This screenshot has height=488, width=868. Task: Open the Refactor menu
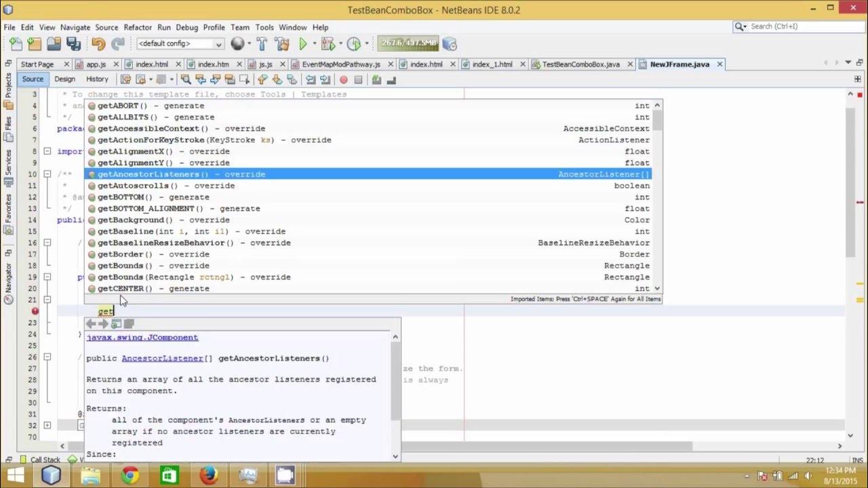tap(138, 27)
